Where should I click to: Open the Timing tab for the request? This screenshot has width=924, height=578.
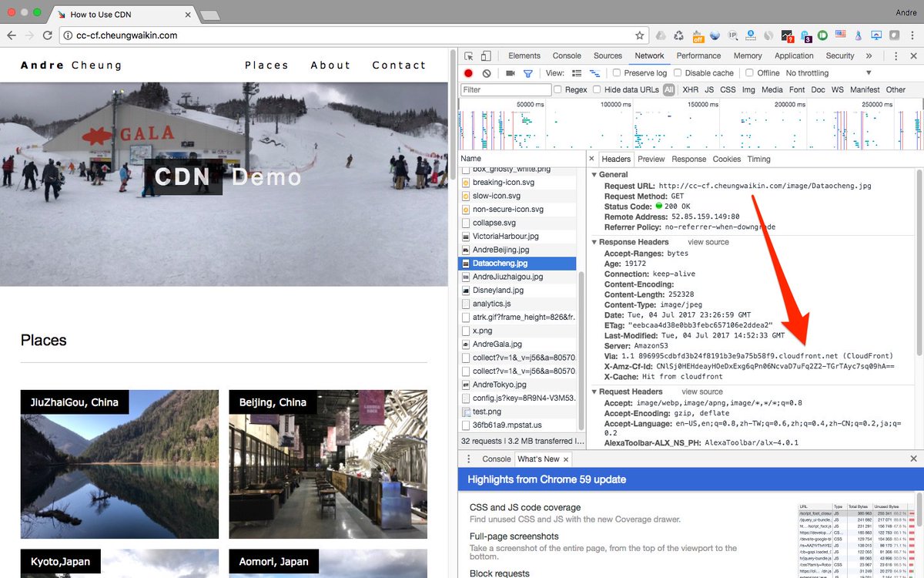tap(758, 159)
